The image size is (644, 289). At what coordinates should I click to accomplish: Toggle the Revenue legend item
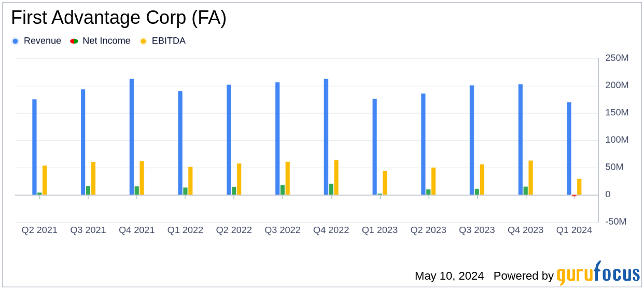point(36,41)
